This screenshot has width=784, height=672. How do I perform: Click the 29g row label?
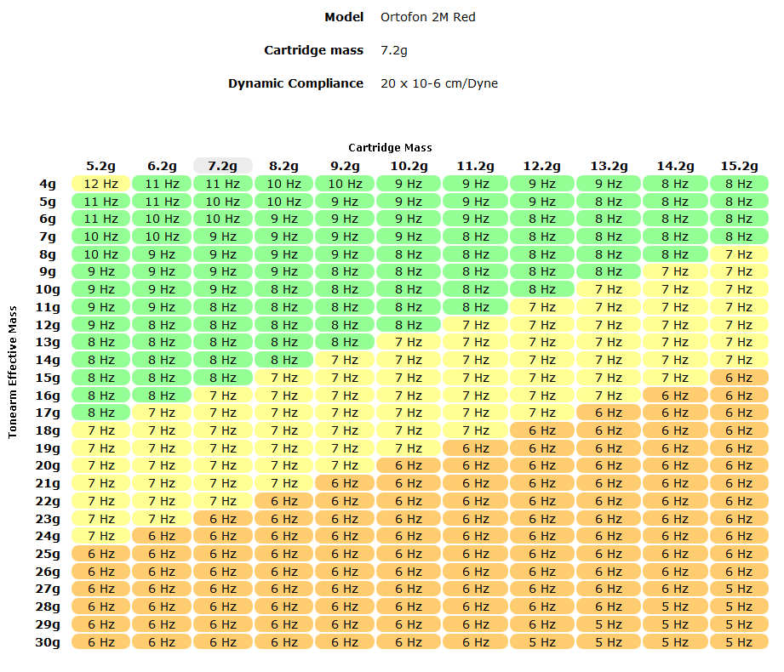click(48, 624)
